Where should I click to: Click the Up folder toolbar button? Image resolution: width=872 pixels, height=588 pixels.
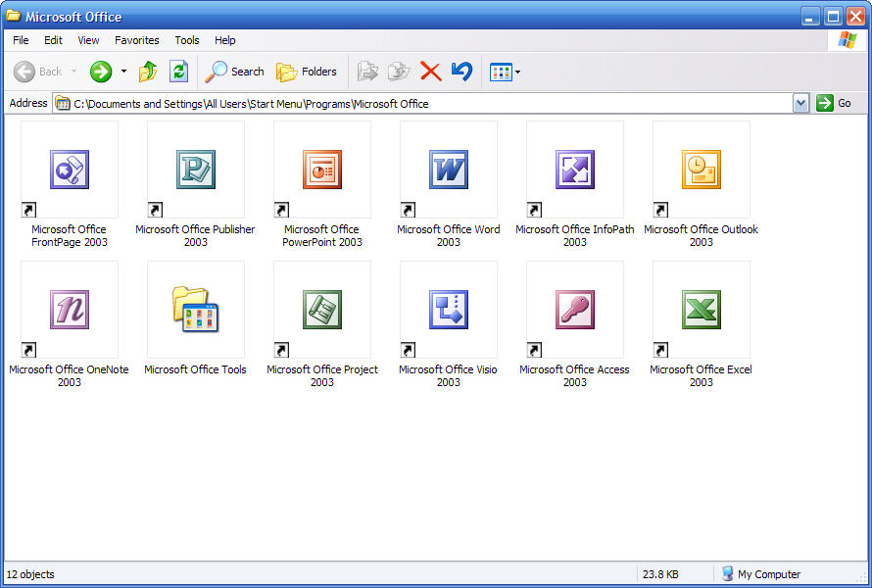[148, 72]
